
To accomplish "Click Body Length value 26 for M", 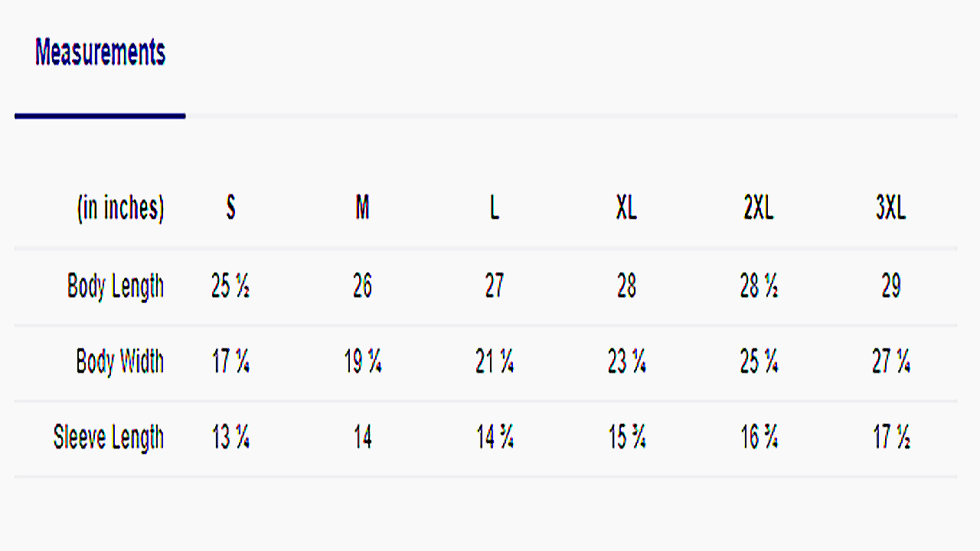I will [363, 287].
